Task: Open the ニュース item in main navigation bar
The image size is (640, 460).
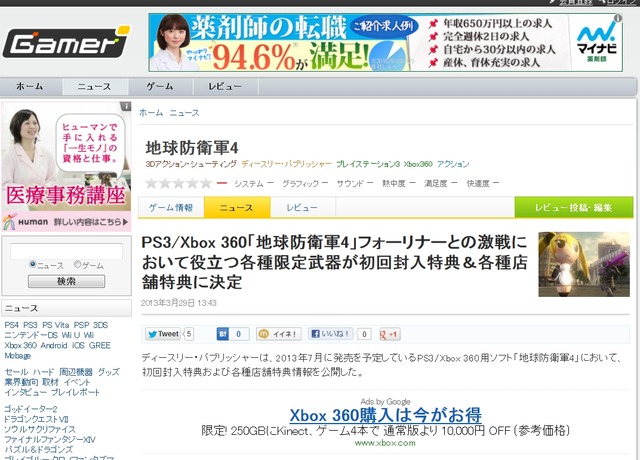Action: click(95, 87)
